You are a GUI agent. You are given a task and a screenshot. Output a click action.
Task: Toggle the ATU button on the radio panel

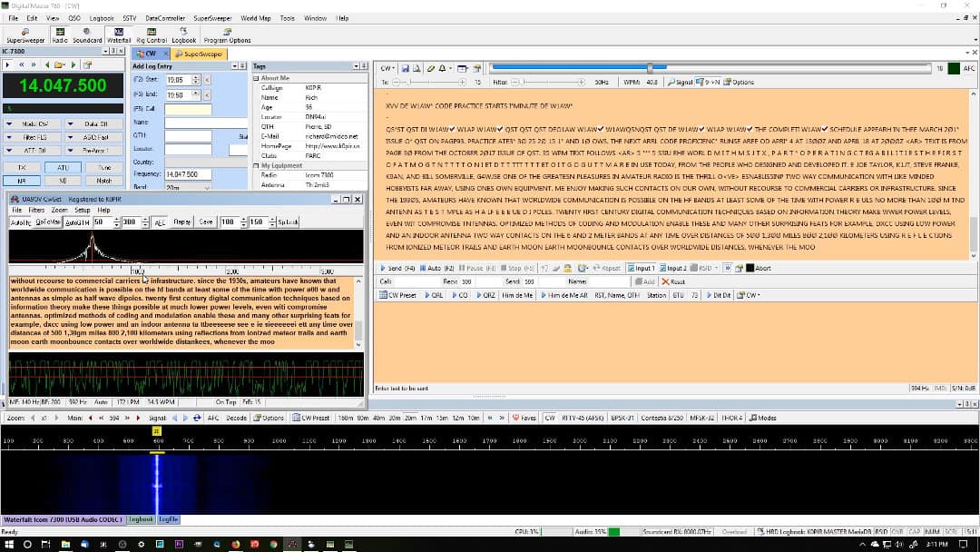(62, 168)
